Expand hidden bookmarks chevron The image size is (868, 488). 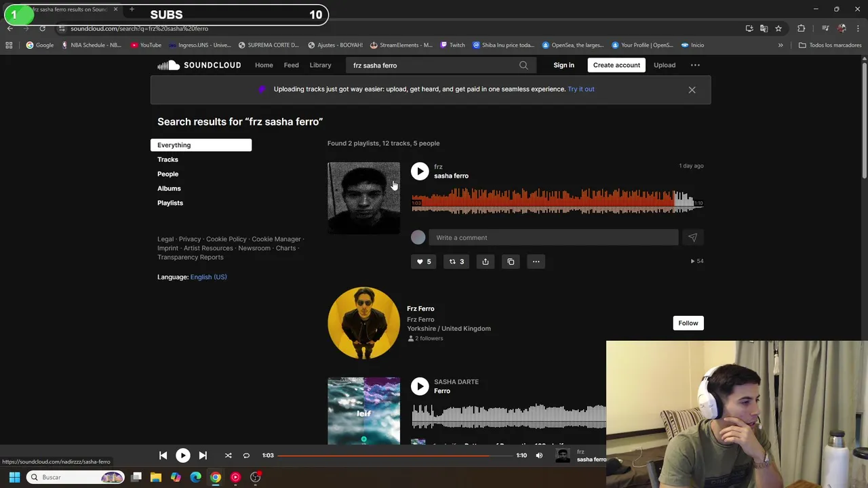(x=781, y=45)
